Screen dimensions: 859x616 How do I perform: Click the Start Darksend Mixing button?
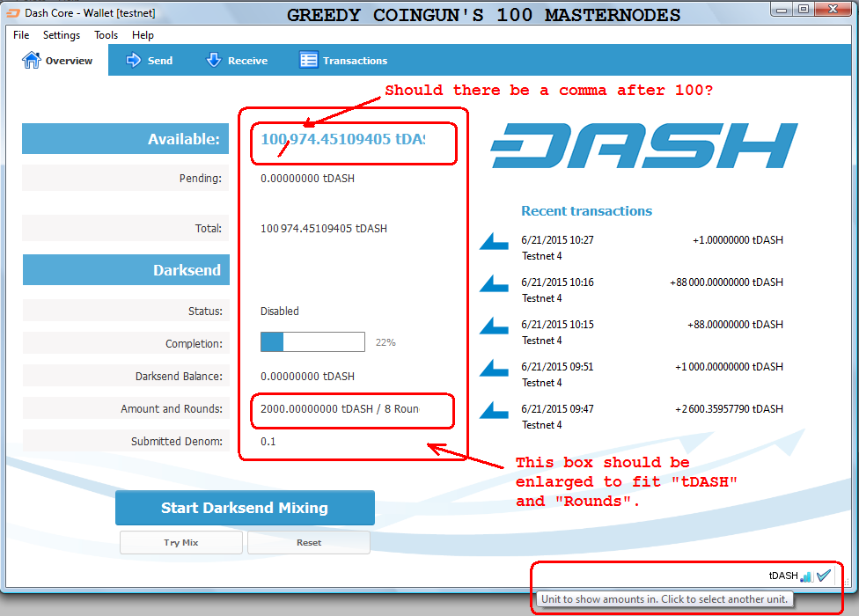click(245, 508)
